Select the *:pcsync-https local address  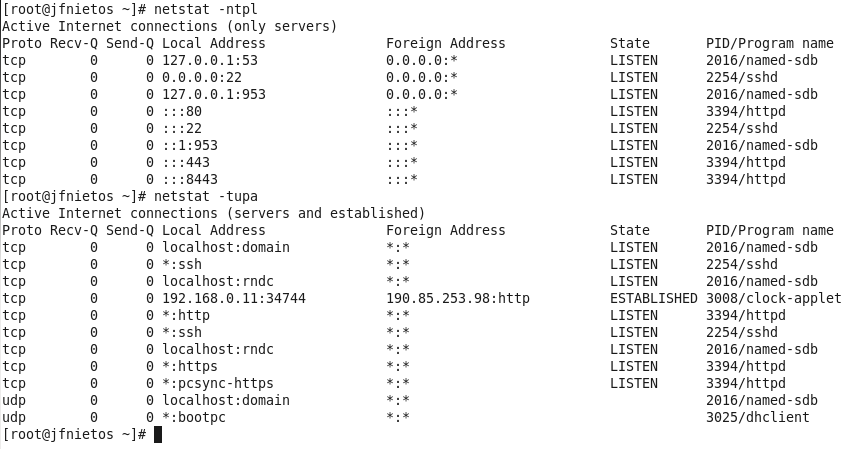click(218, 383)
